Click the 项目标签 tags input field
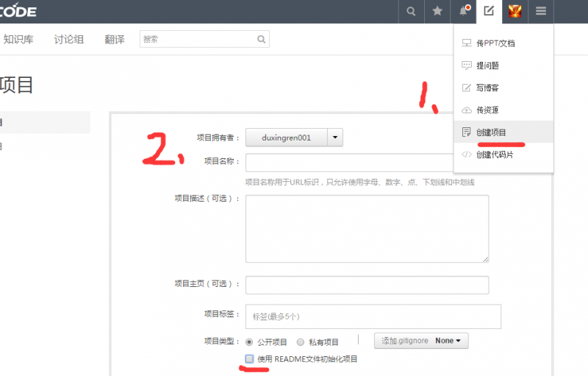Viewport: 588px width, 376px height. tap(373, 316)
